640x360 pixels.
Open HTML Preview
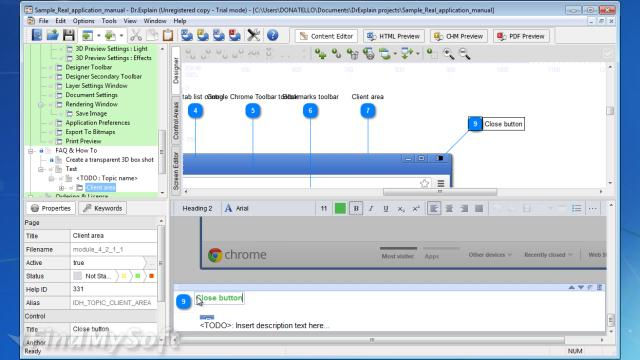pyautogui.click(x=393, y=36)
